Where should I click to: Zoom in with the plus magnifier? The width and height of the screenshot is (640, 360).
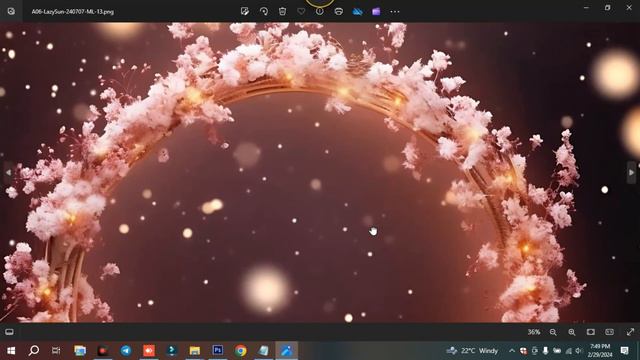(x=572, y=332)
